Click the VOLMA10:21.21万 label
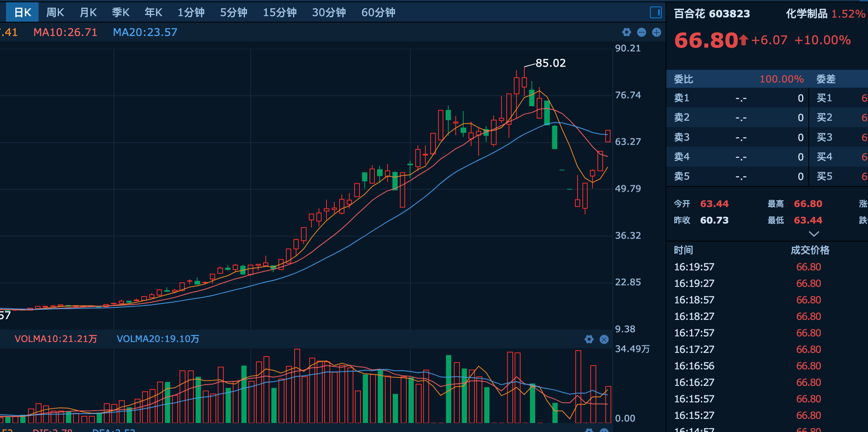 click(56, 339)
